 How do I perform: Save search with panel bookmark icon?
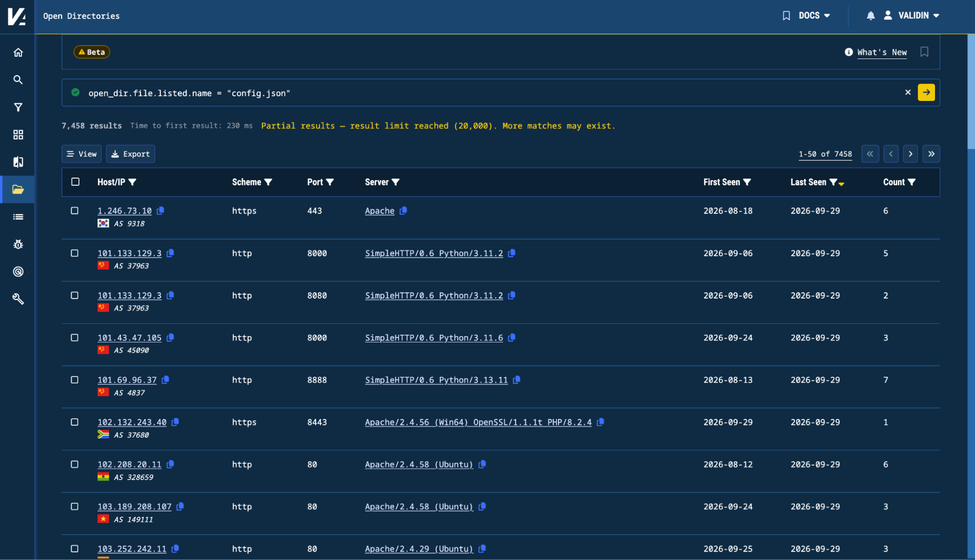tap(924, 52)
